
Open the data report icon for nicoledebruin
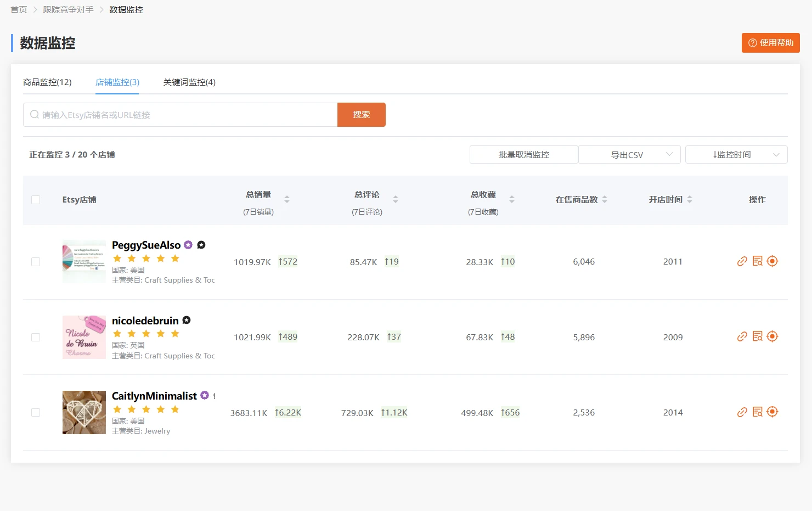click(757, 336)
